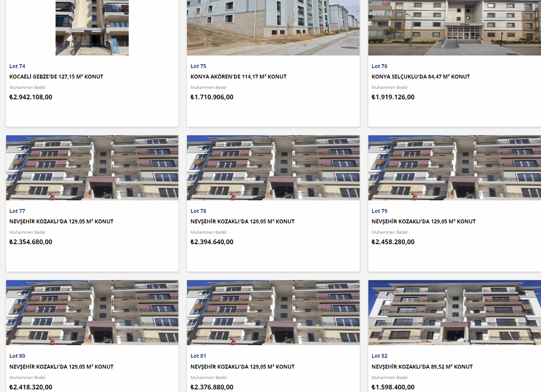
Task: Open Lot 80 apartment photo
Action: click(92, 313)
